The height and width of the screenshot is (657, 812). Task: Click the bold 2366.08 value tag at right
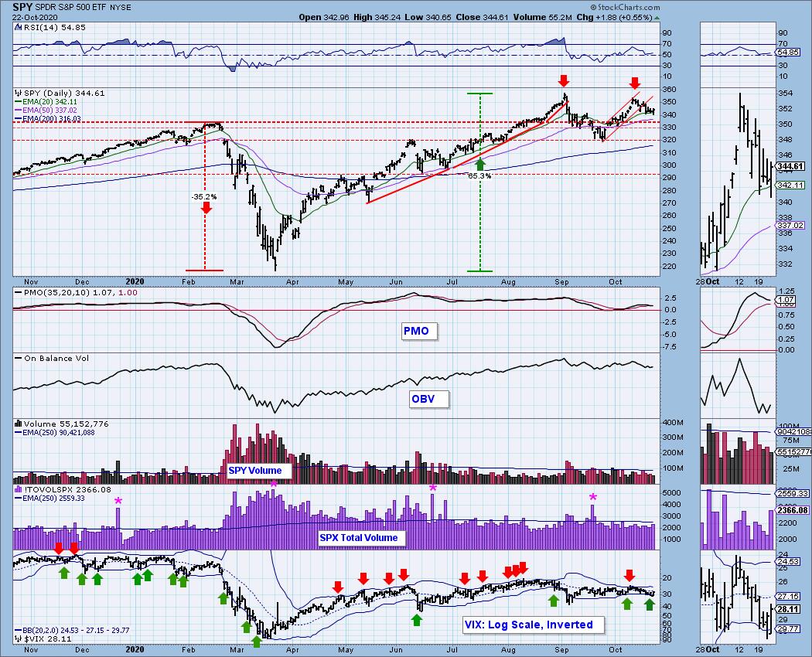793,510
